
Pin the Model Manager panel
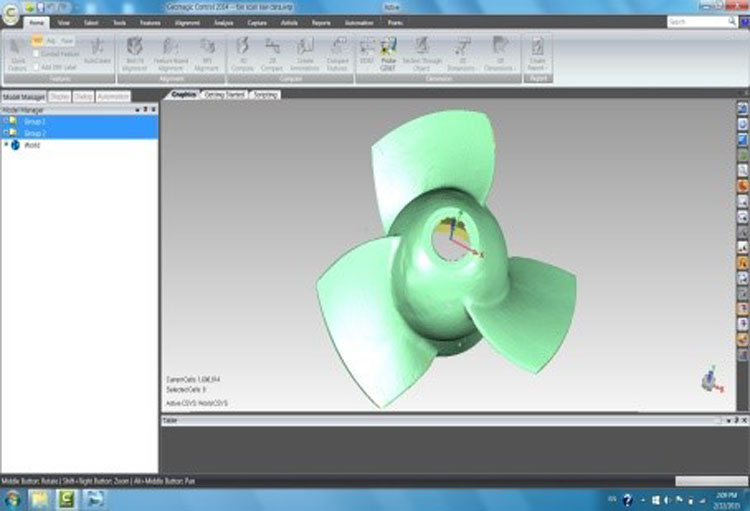[145, 110]
